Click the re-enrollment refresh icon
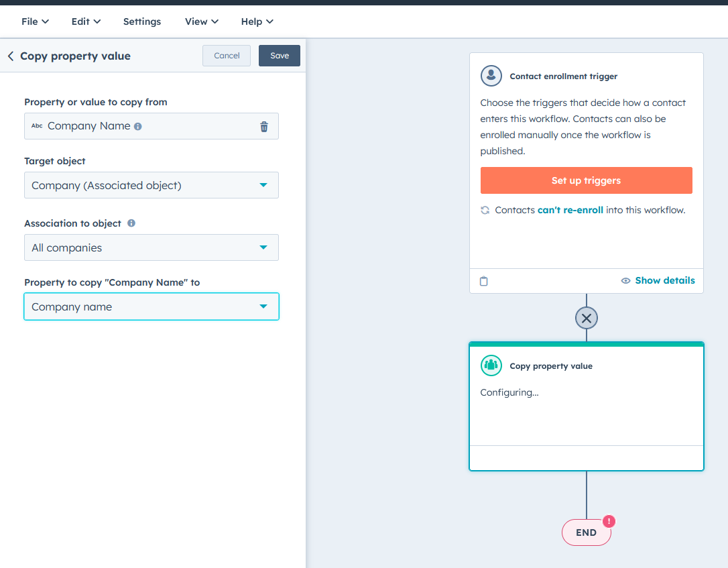This screenshot has width=728, height=568. pyautogui.click(x=485, y=210)
